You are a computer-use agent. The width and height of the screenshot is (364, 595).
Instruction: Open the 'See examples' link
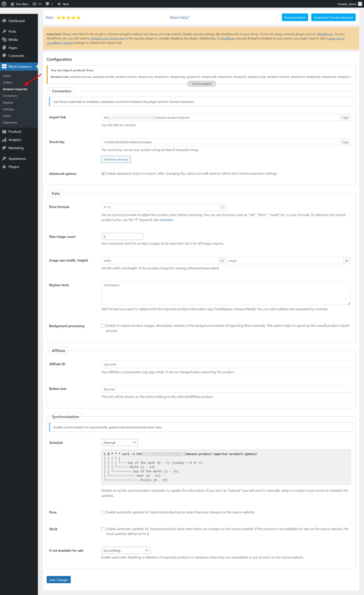163,220
